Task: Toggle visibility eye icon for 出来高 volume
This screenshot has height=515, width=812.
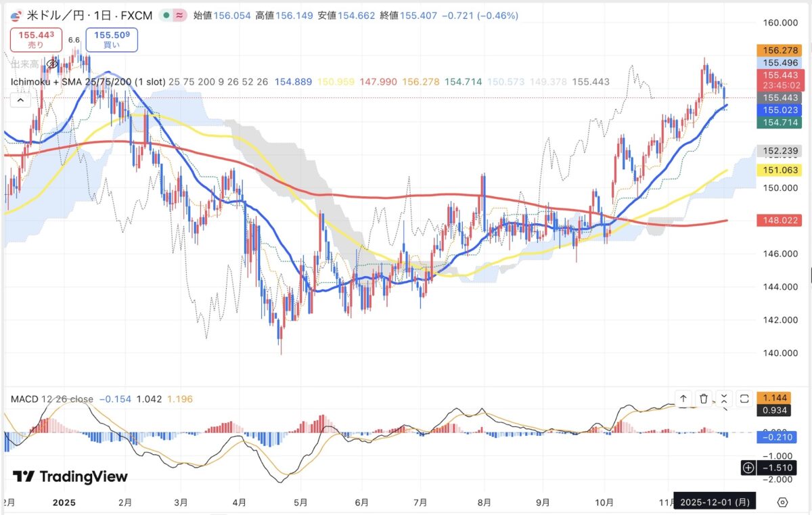Action: tap(51, 64)
